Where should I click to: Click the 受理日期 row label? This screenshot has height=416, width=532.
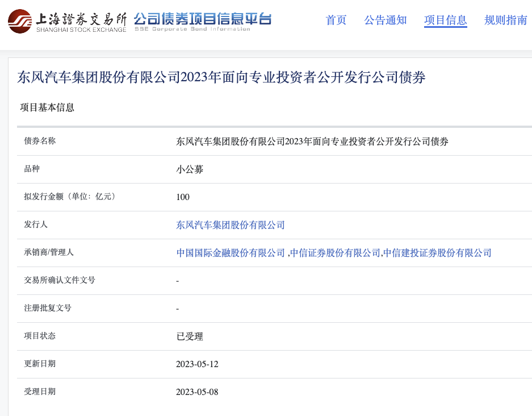40,392
